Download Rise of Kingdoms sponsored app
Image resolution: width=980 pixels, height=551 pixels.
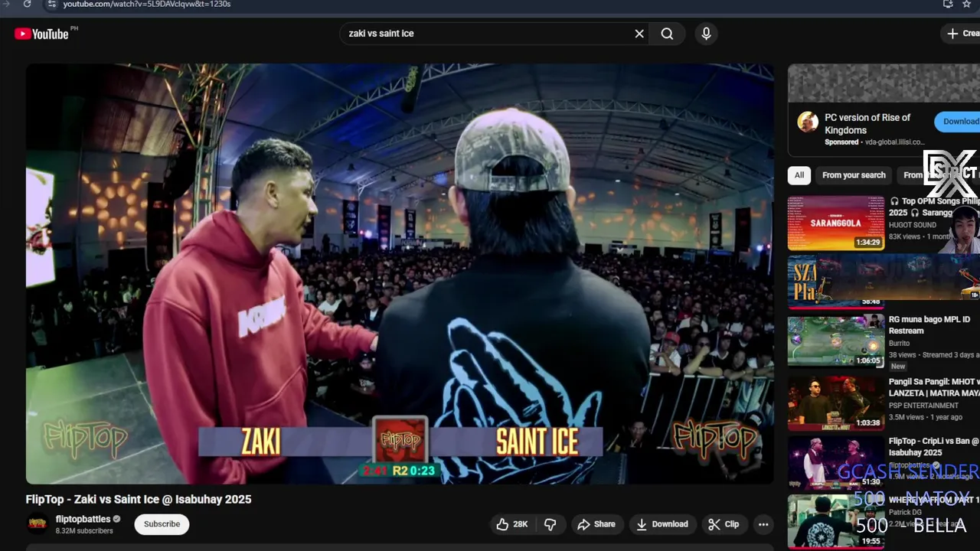point(959,122)
